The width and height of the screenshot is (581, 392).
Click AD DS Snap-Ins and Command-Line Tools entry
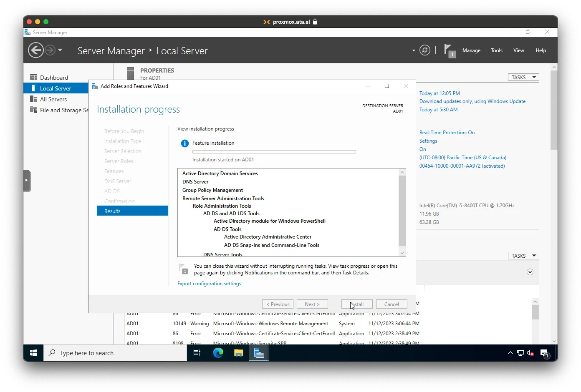click(272, 245)
